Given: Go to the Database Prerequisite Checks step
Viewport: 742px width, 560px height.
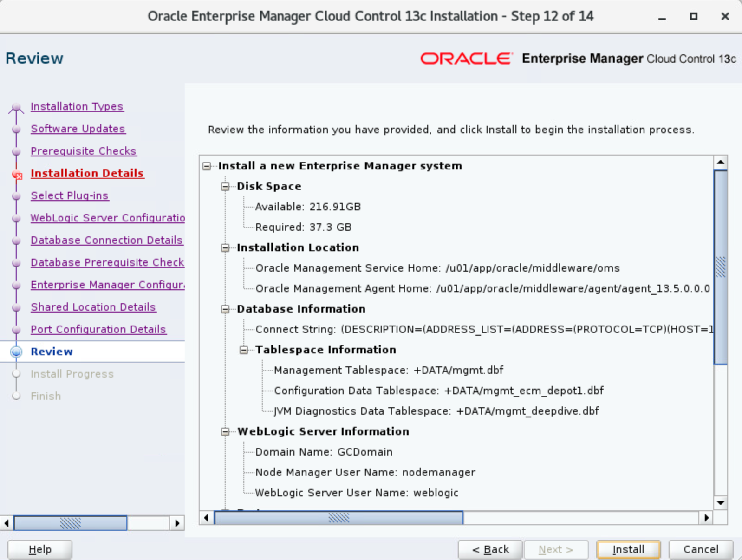Looking at the screenshot, I should pyautogui.click(x=108, y=262).
